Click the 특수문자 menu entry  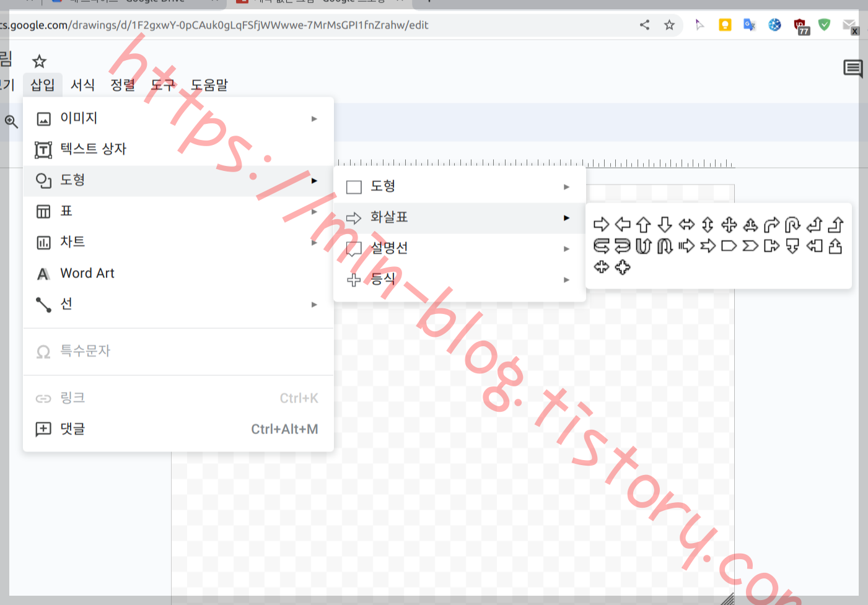pos(178,351)
